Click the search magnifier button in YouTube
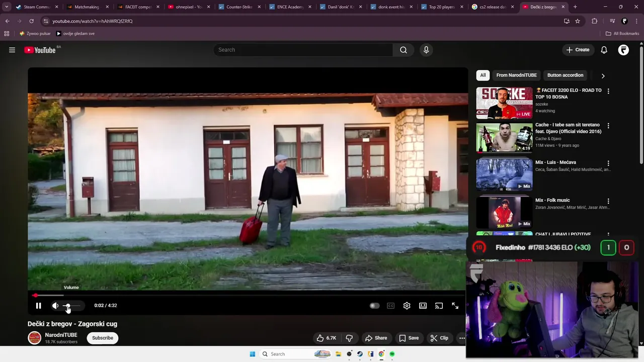The height and width of the screenshot is (362, 644). click(x=404, y=50)
